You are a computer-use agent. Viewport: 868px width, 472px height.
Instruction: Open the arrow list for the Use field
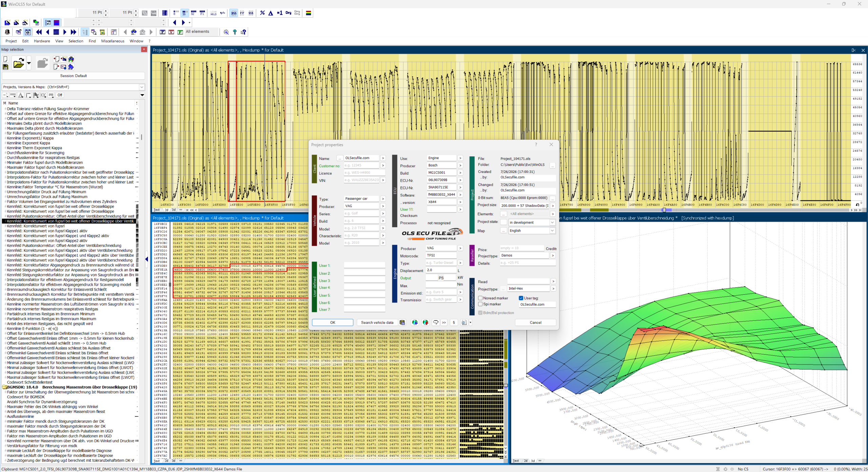460,158
